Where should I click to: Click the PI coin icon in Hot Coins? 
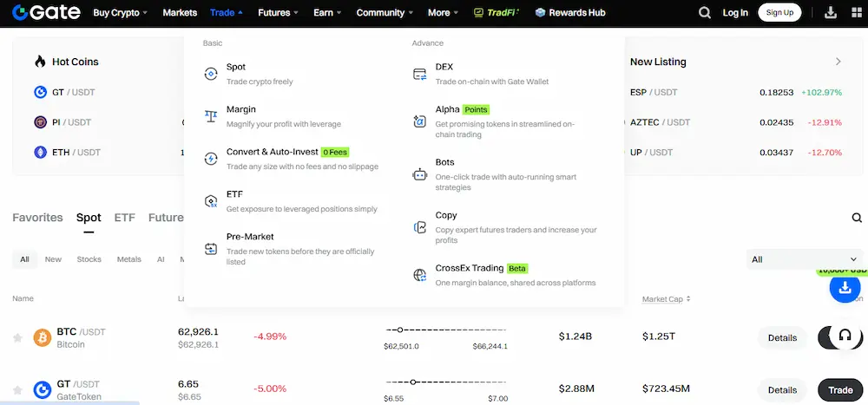pyautogui.click(x=41, y=122)
